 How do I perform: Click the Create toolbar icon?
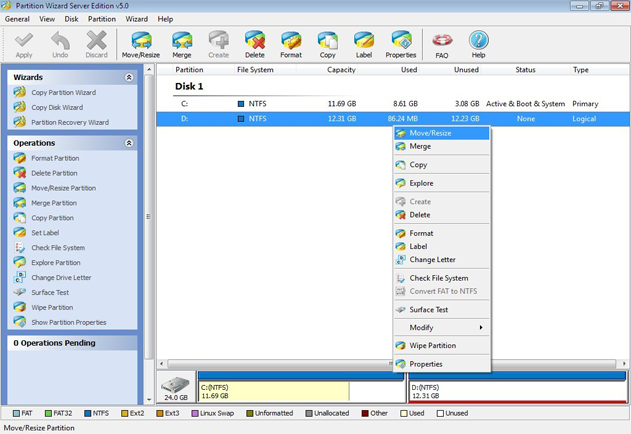point(219,45)
